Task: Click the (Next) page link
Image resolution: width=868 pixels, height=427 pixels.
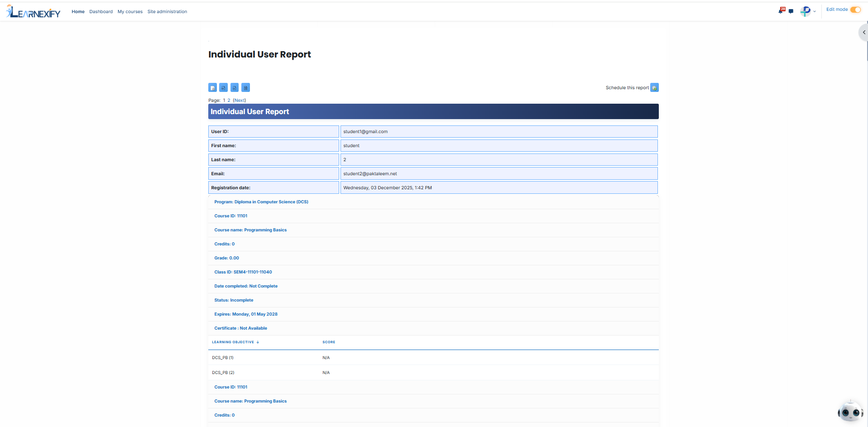Action: point(240,101)
